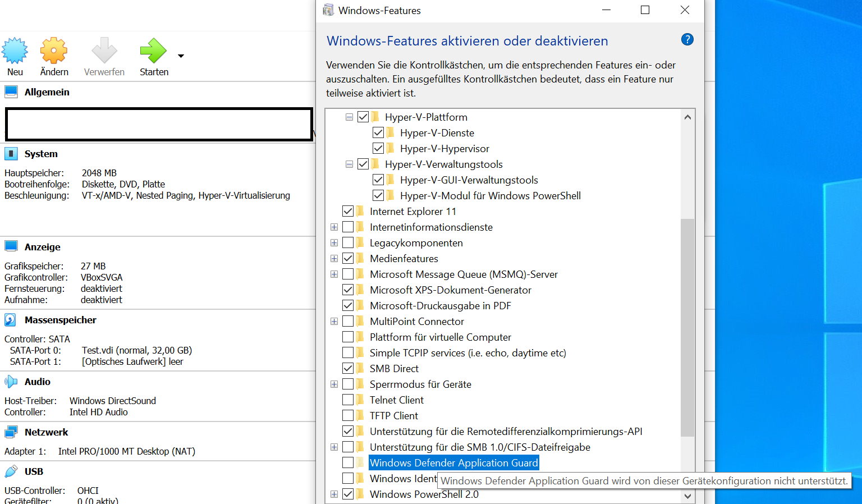Viewport: 862px width, 504px height.
Task: Expand the Medienfeatures node
Action: pyautogui.click(x=334, y=259)
